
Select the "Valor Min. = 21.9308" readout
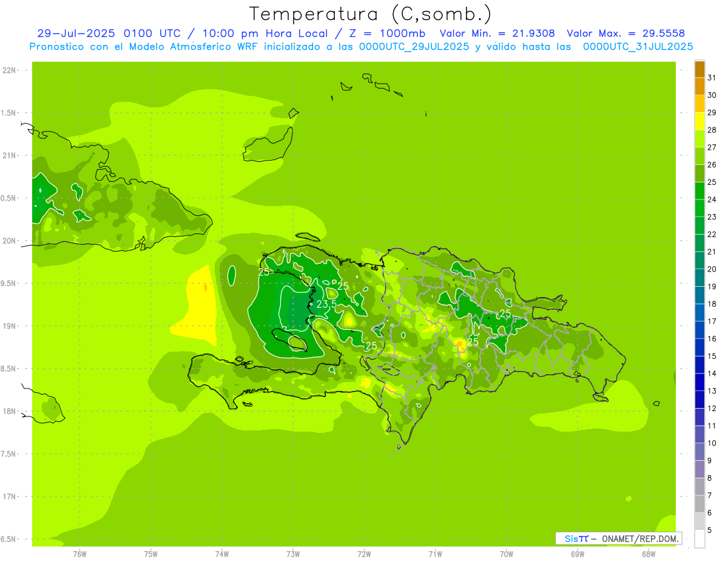[497, 33]
